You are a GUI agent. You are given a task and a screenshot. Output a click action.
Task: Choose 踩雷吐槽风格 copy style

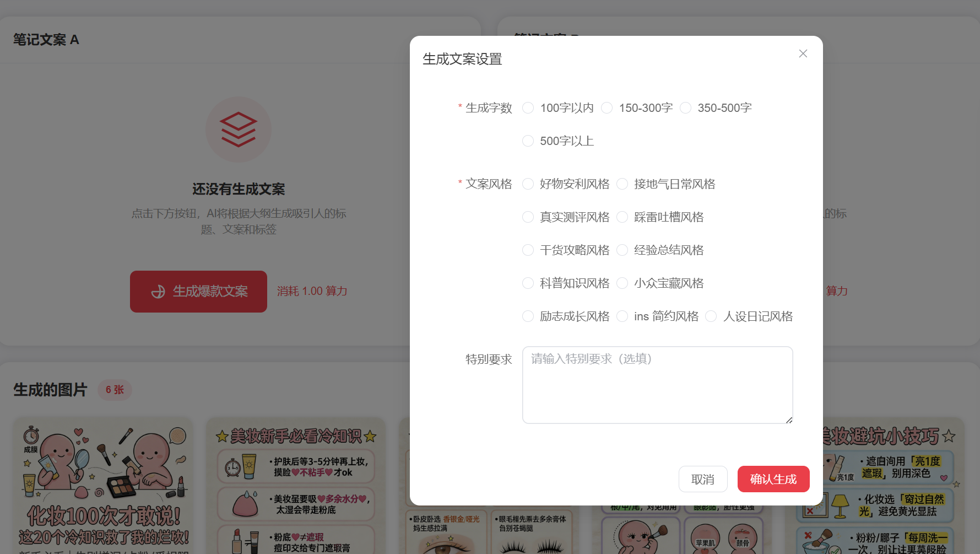click(622, 217)
